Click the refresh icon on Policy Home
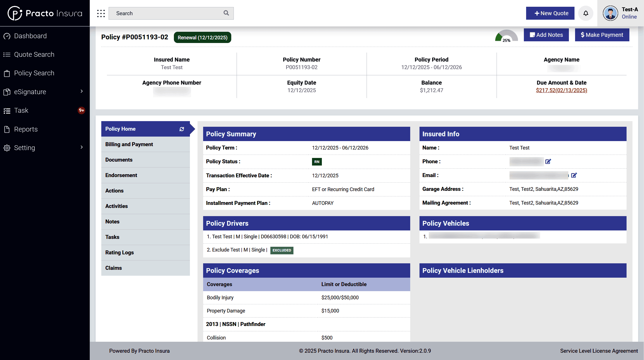This screenshot has height=360, width=644. [182, 129]
